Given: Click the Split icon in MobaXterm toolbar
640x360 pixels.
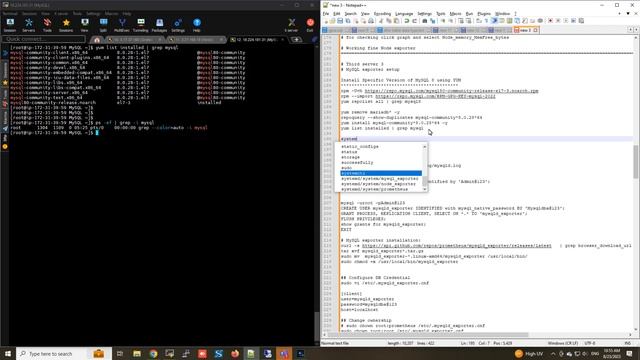Looking at the screenshot, I should tap(103, 25).
